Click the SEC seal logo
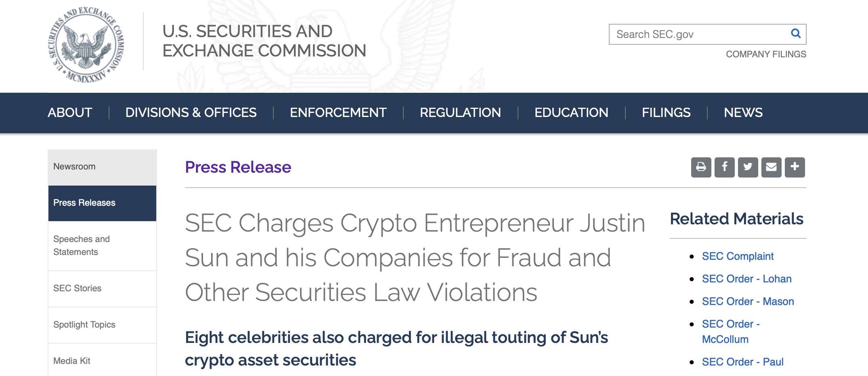Image resolution: width=868 pixels, height=376 pixels. click(x=86, y=45)
